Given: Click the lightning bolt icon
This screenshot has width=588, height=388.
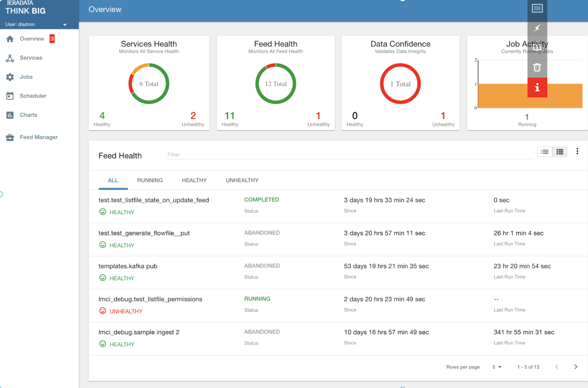Looking at the screenshot, I should click(x=537, y=28).
